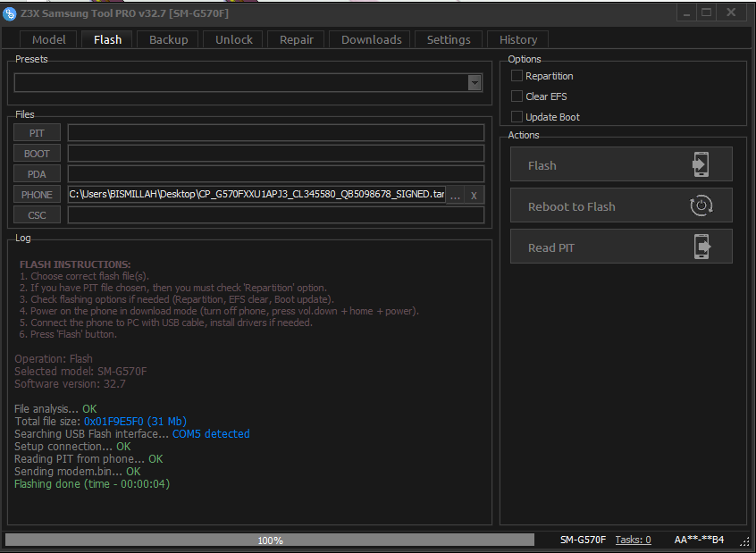Open the Backup tab

coord(168,39)
